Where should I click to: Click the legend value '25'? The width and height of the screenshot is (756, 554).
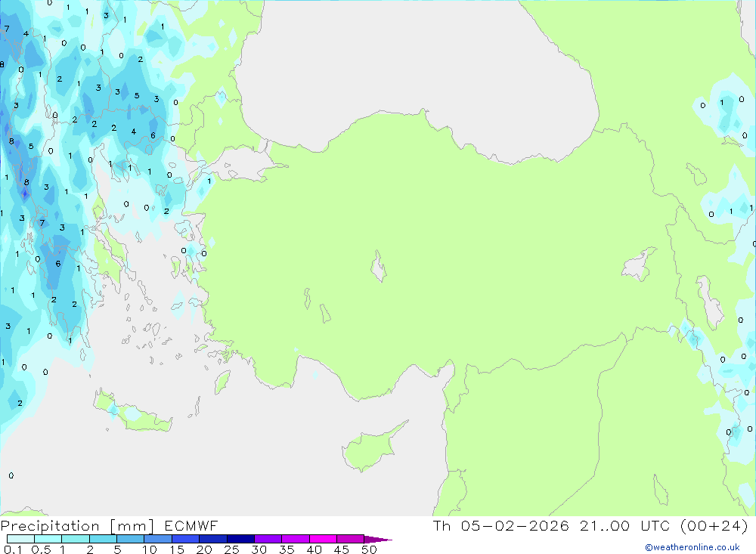click(x=232, y=549)
